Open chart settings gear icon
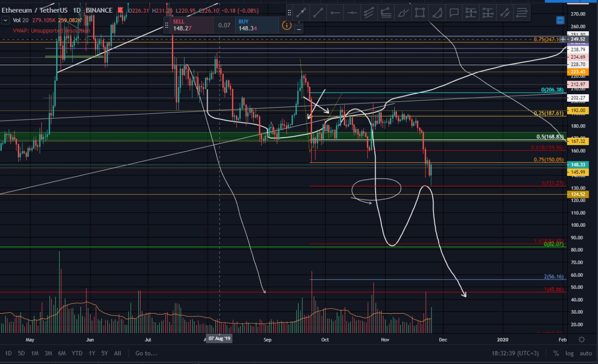 [x=582, y=339]
